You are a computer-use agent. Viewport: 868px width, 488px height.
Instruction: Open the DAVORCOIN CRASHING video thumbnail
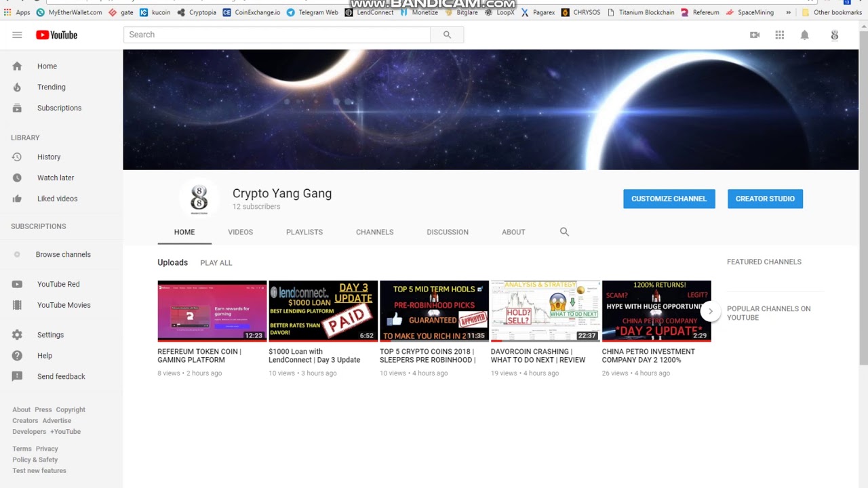pyautogui.click(x=545, y=311)
